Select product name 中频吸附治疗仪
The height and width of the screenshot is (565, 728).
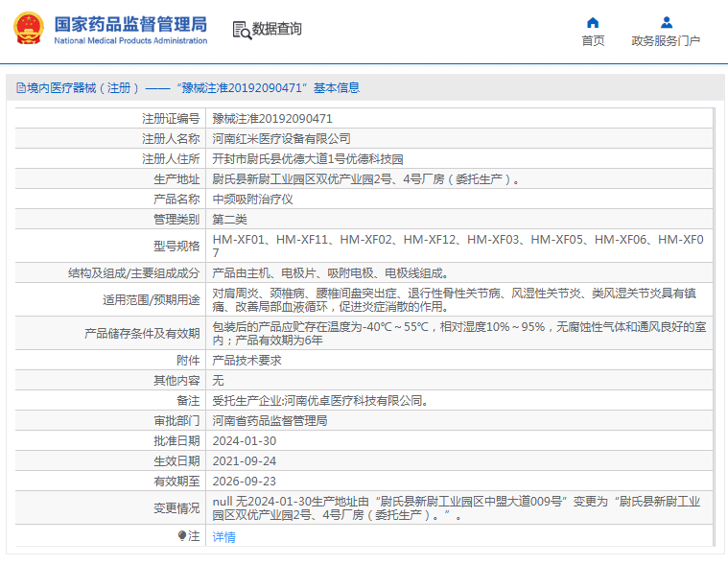point(252,200)
